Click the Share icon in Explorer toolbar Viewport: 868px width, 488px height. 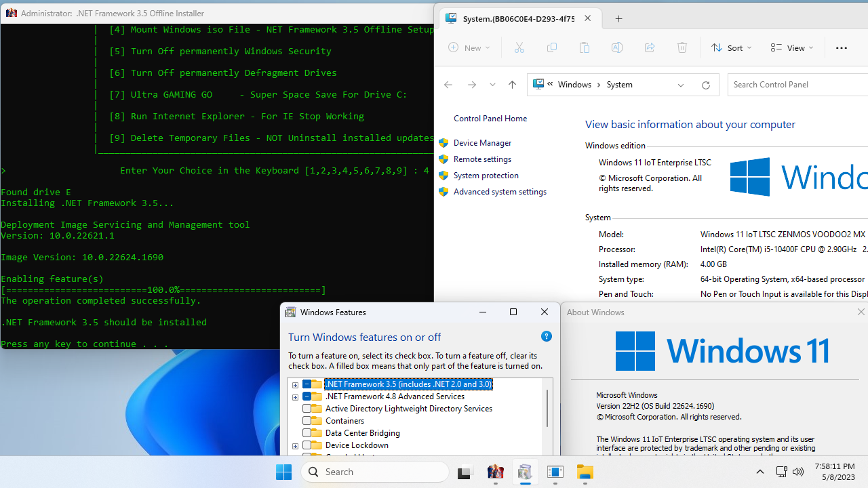pos(650,47)
